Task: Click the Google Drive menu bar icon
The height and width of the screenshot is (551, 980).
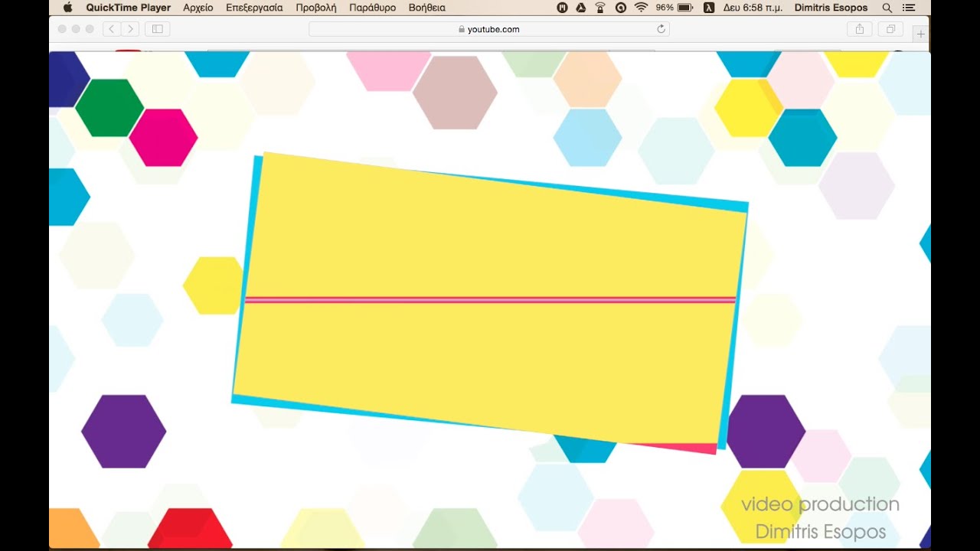Action: 581,8
